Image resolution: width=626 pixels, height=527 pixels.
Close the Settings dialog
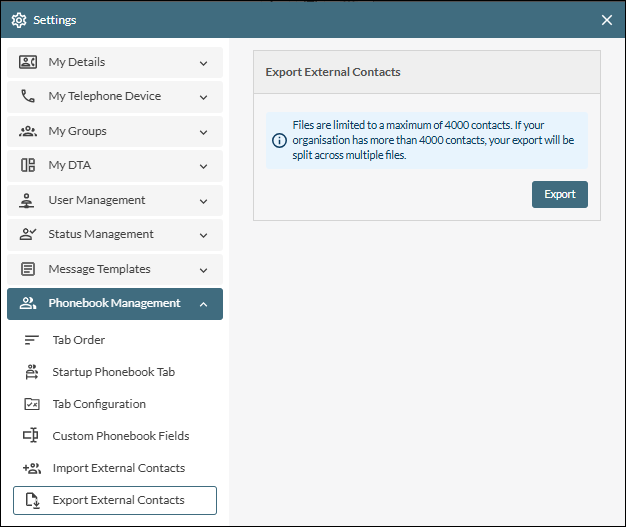(606, 20)
